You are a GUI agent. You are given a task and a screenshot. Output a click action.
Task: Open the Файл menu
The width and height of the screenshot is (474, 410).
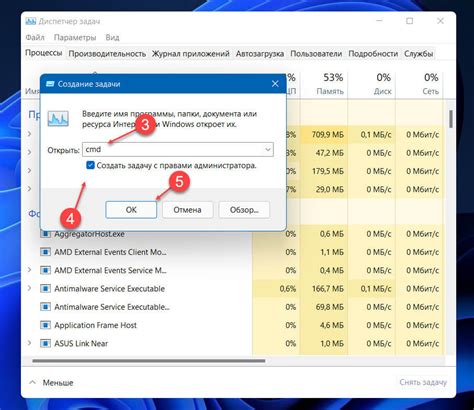click(x=35, y=37)
